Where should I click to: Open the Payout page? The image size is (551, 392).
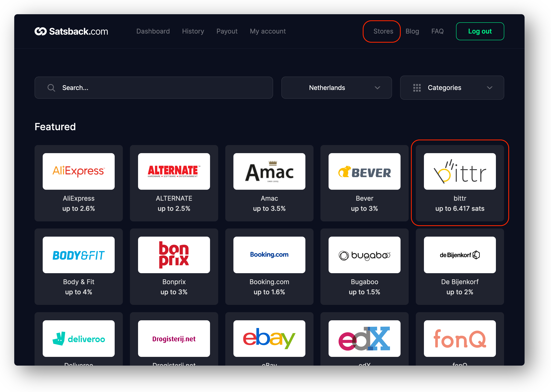pyautogui.click(x=227, y=31)
